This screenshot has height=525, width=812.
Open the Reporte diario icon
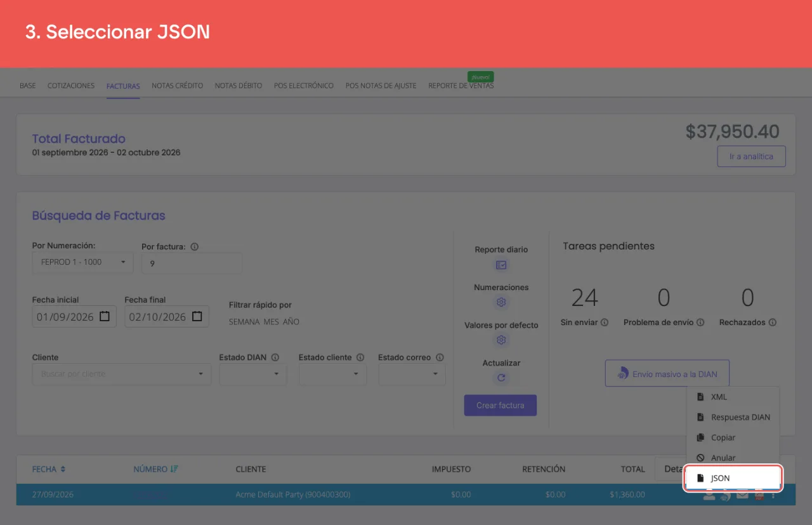pyautogui.click(x=501, y=265)
